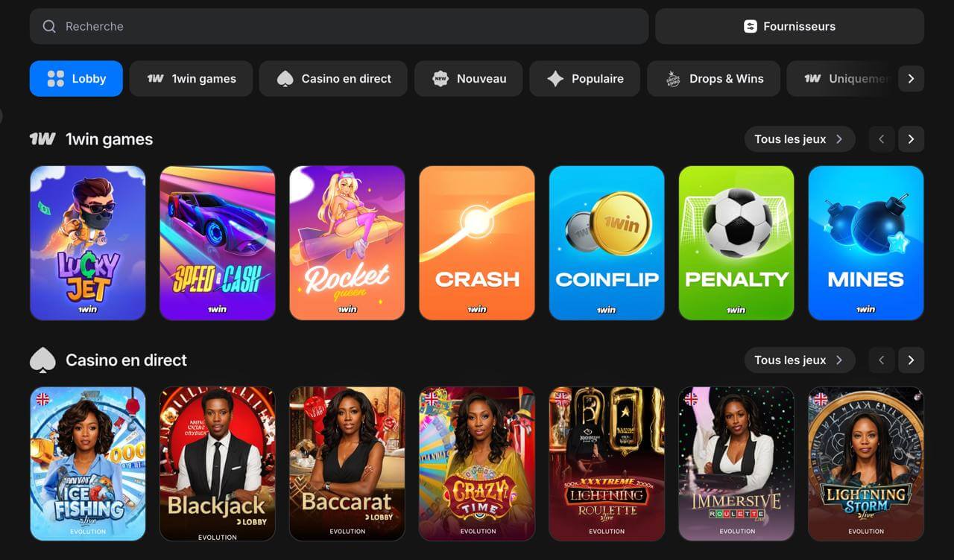Start the Penalty football game
This screenshot has width=954, height=560.
736,243
